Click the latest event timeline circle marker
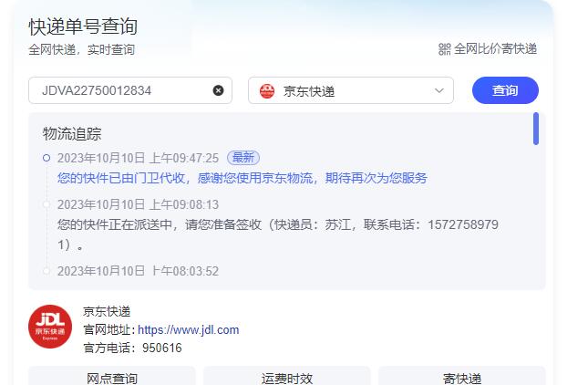This screenshot has height=385, width=588. pos(46,158)
